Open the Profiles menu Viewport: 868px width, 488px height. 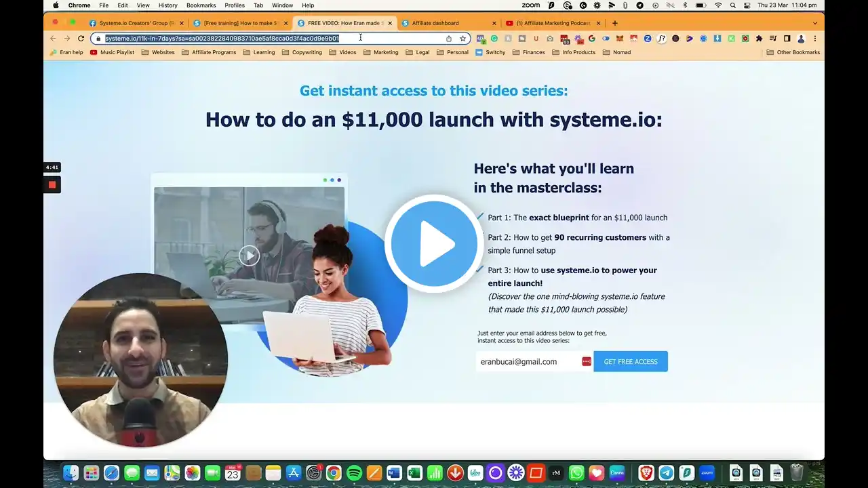pos(235,5)
